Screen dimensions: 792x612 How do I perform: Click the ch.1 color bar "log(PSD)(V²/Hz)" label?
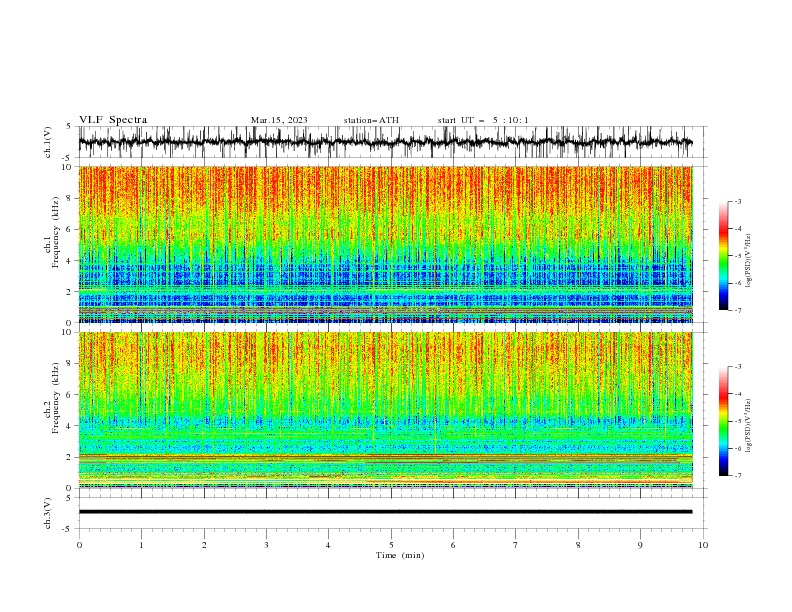coord(748,261)
